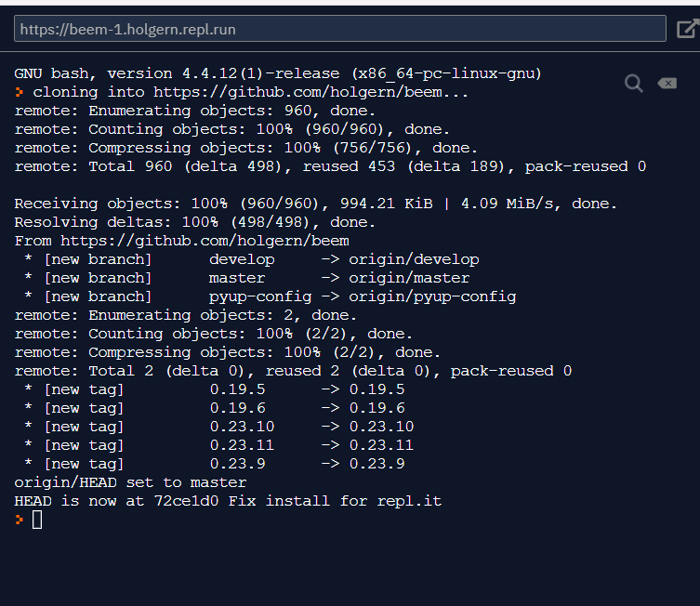Viewport: 700px width, 606px height.
Task: Click the first 0.23.9 tag on its line
Action: [237, 464]
